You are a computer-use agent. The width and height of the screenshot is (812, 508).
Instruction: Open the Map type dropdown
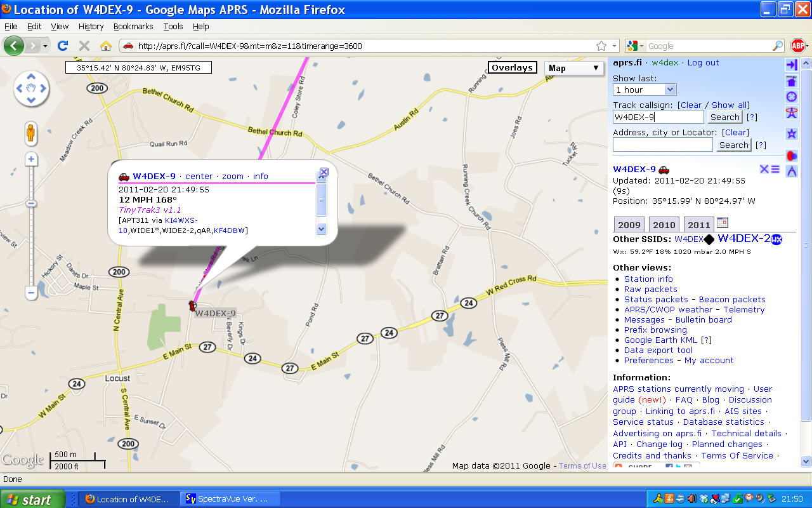coord(573,68)
